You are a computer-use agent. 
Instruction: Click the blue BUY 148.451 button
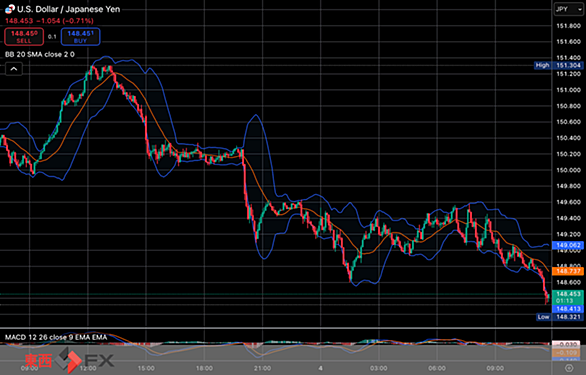pyautogui.click(x=80, y=37)
